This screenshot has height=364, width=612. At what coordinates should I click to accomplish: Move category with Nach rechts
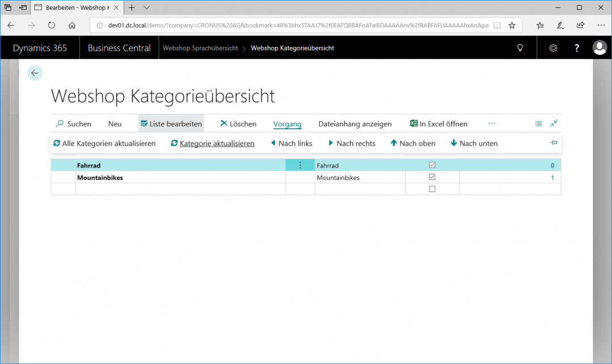(x=352, y=143)
